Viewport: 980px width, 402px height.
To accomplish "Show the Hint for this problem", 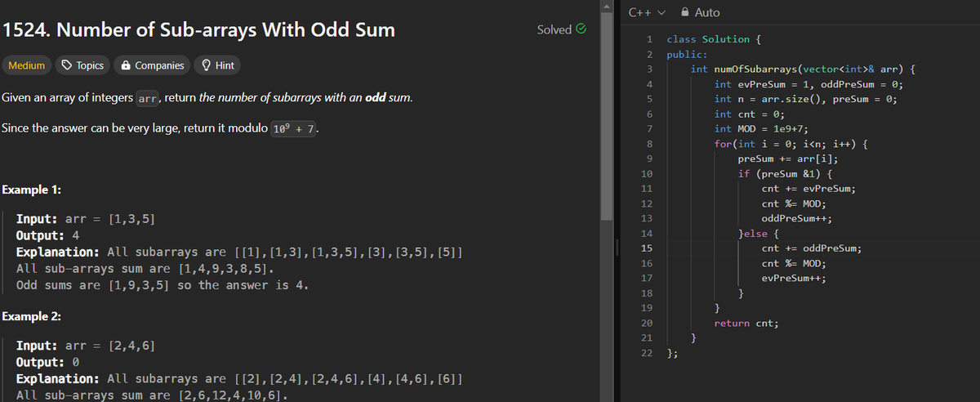I will coord(218,65).
